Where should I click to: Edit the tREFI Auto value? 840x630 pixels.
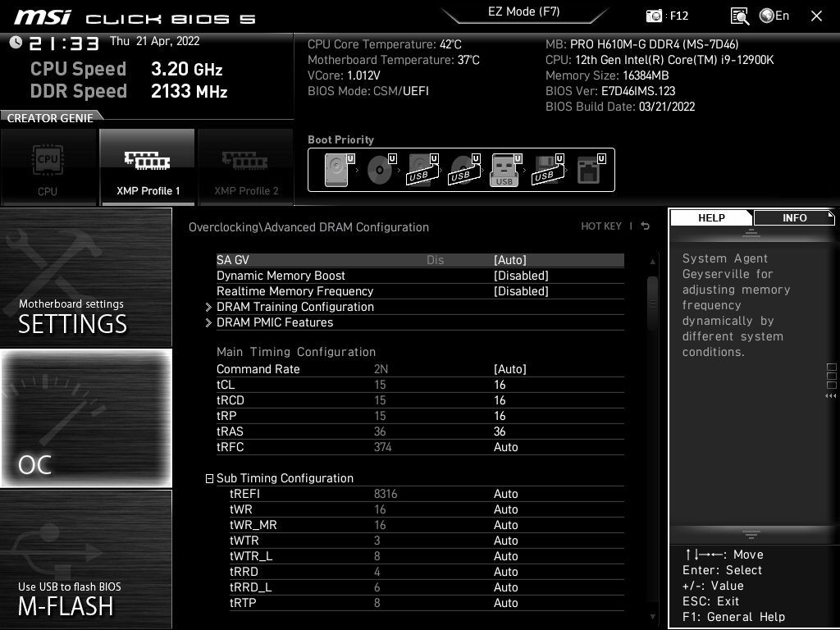point(505,493)
